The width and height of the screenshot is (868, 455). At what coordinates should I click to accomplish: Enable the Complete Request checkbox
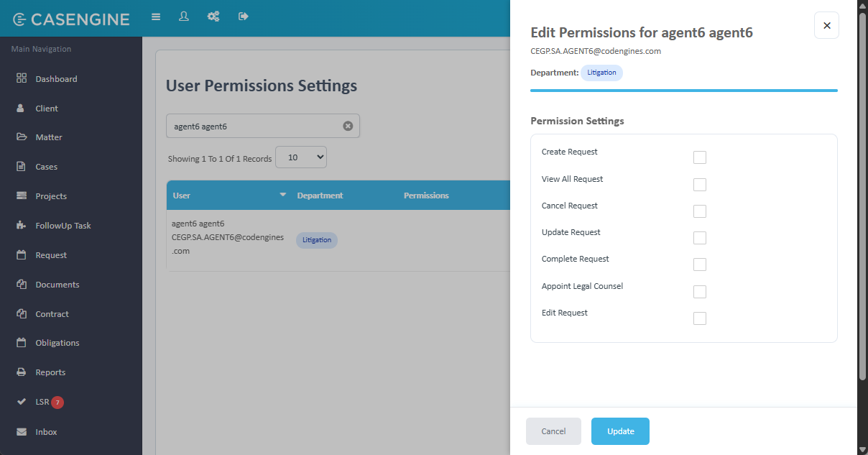click(700, 265)
